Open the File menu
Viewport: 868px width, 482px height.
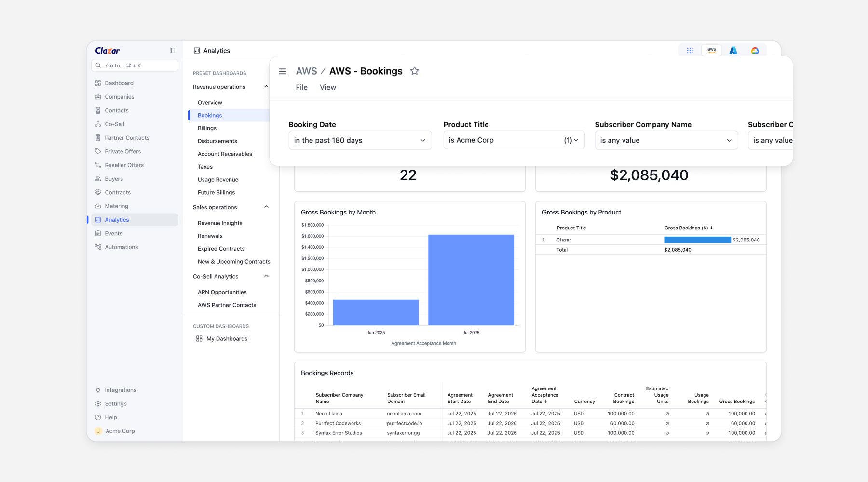(302, 87)
